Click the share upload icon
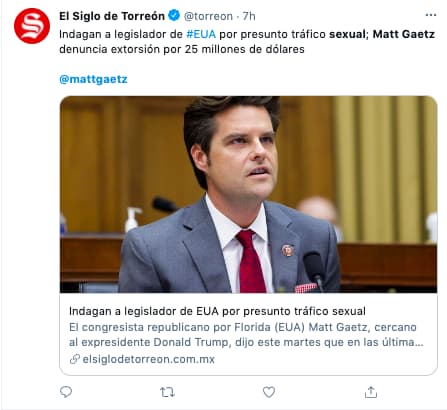The image size is (447, 410). [x=371, y=392]
